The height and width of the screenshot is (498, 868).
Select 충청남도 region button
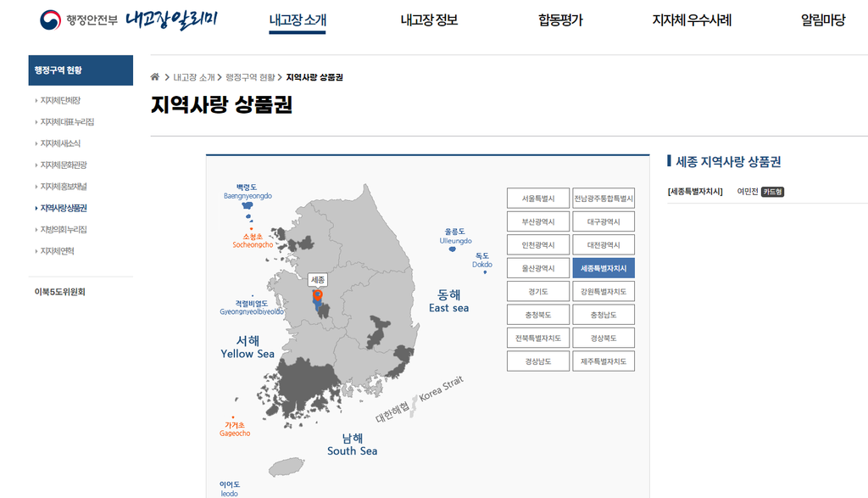click(x=604, y=315)
